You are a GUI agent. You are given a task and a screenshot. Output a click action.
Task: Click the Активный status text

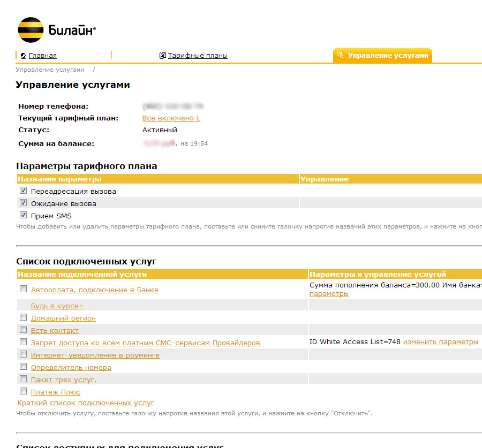[x=160, y=130]
